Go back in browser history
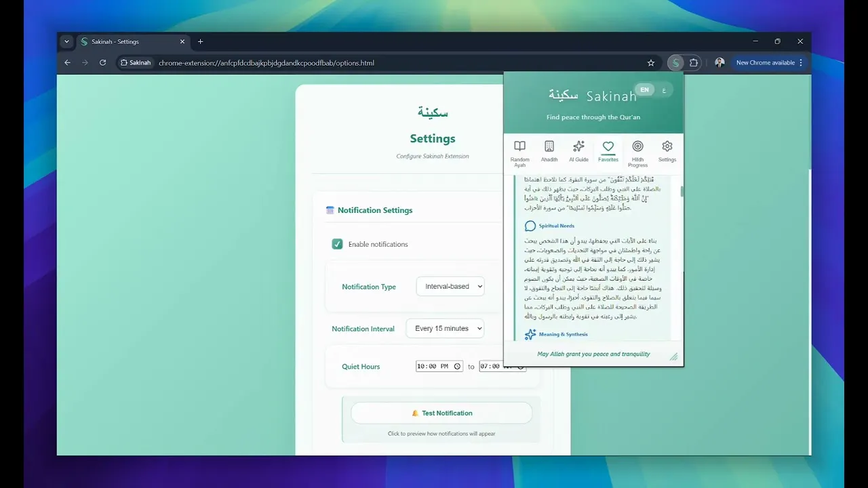This screenshot has height=488, width=868. (x=67, y=63)
